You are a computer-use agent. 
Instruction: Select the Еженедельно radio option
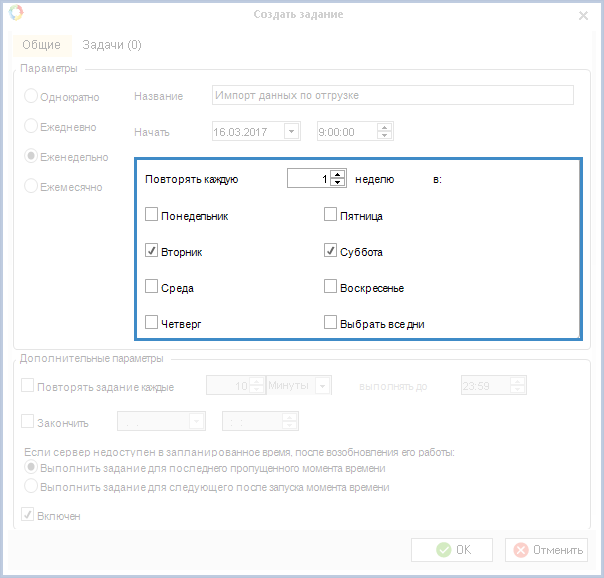coord(31,156)
